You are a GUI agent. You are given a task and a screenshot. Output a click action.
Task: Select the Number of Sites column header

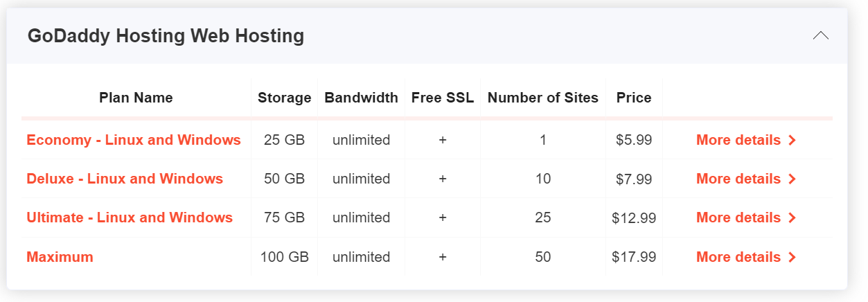point(543,98)
